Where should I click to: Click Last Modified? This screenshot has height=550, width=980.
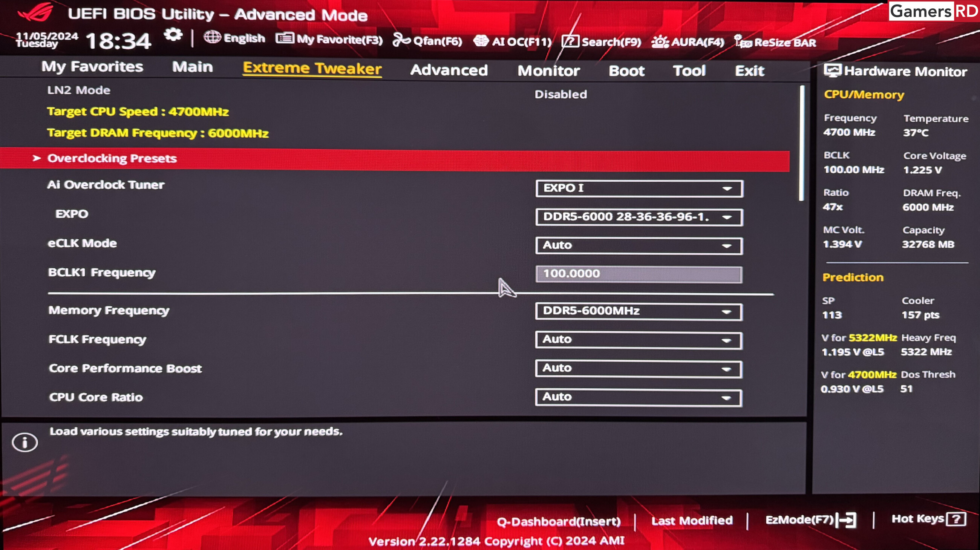tap(692, 520)
